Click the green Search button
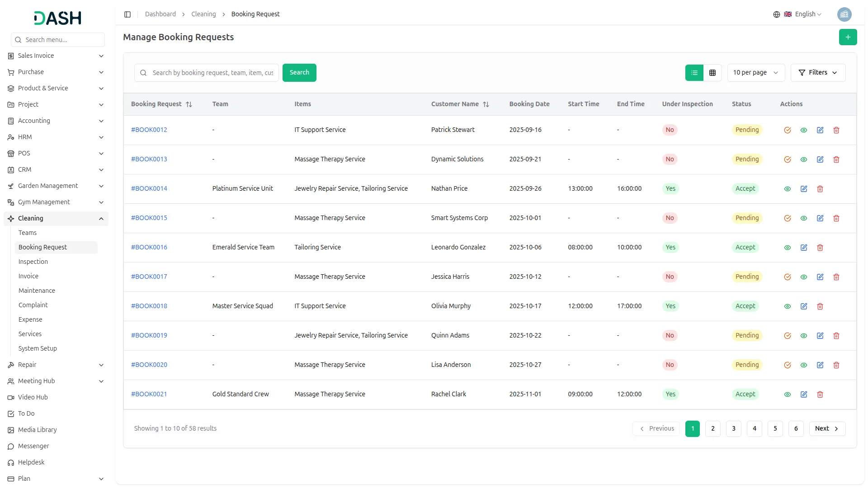868x488 pixels. (299, 73)
